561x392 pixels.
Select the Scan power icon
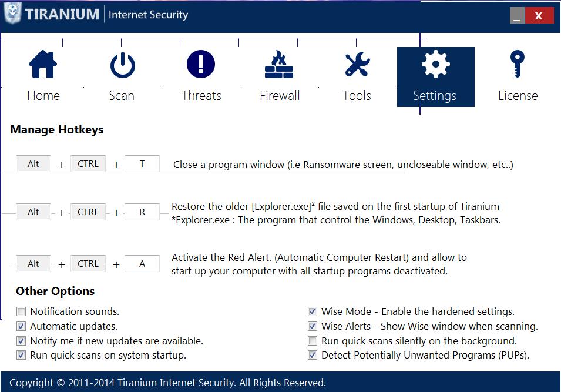tap(122, 65)
